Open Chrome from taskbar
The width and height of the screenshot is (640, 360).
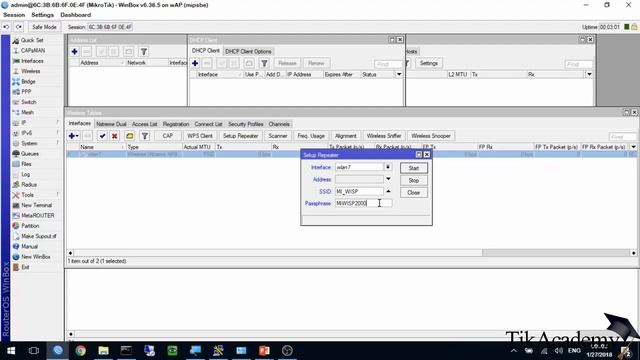80,351
